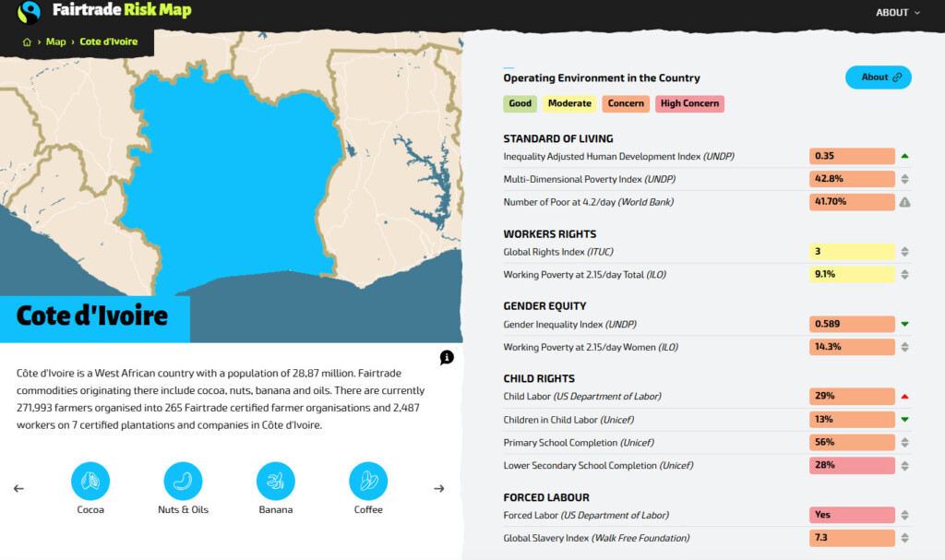Open the ABOUT dropdown menu
Viewport: 945px width, 560px height.
pyautogui.click(x=898, y=13)
